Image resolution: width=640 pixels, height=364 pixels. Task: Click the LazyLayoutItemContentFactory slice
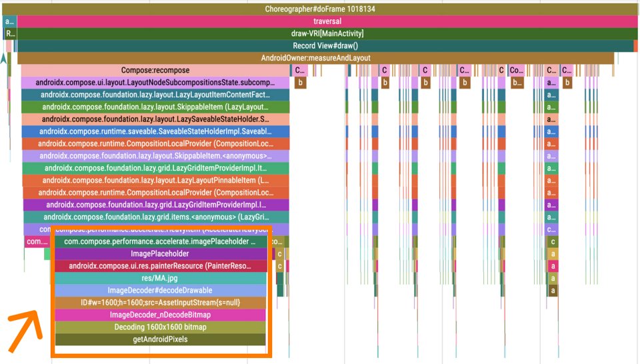(155, 95)
